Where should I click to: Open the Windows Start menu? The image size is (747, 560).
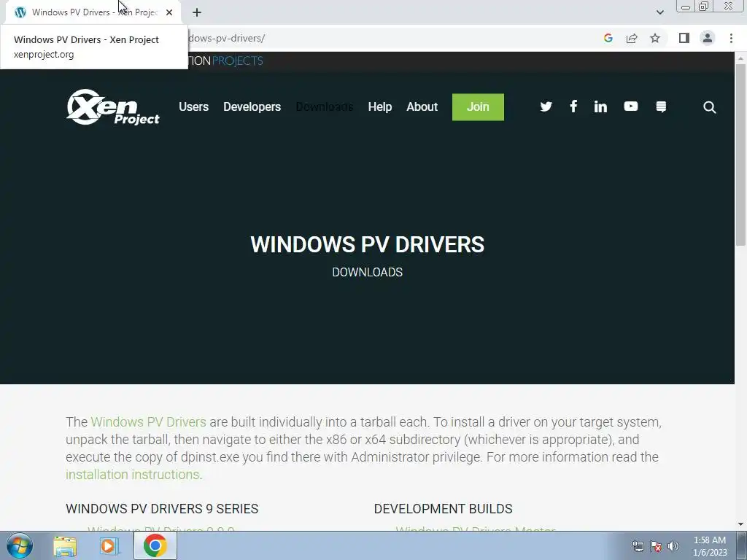(19, 545)
